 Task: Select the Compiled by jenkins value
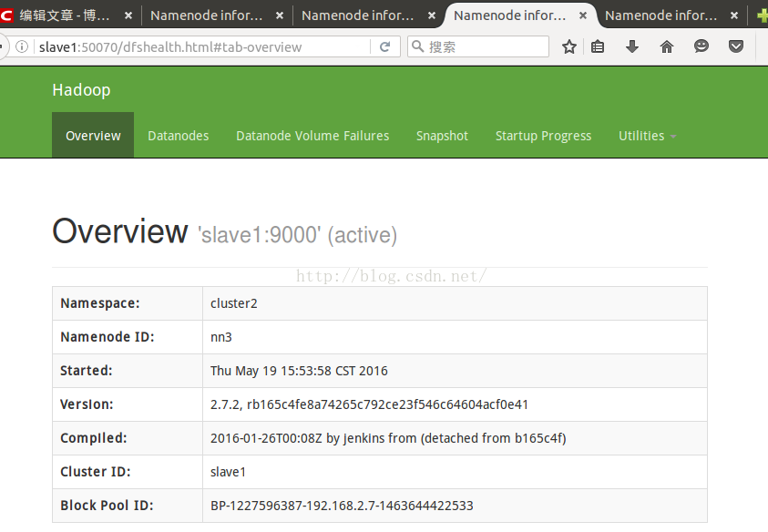(x=388, y=438)
